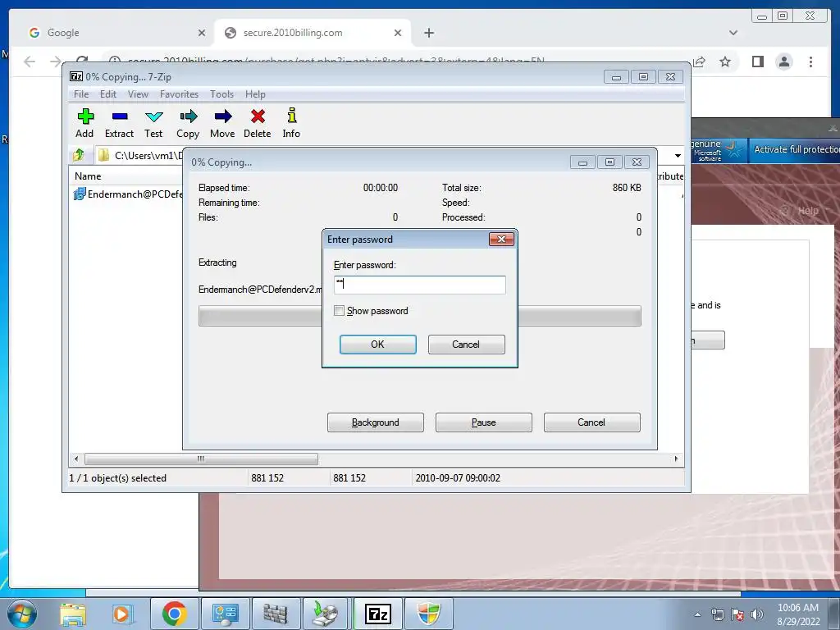Close the secure.2010billing.com tab

[398, 33]
